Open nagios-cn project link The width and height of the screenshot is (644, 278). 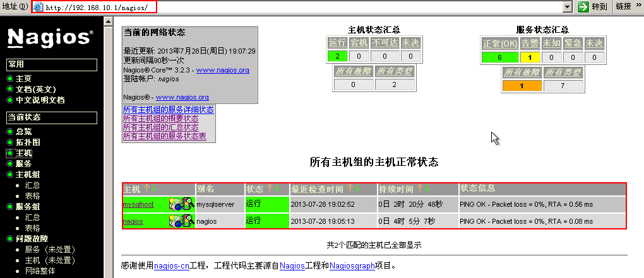coord(172,266)
